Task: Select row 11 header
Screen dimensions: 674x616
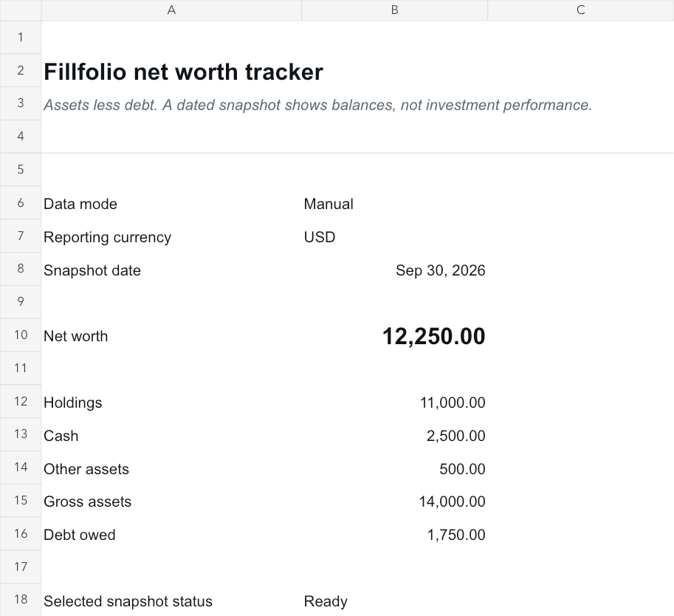Action: (21, 369)
